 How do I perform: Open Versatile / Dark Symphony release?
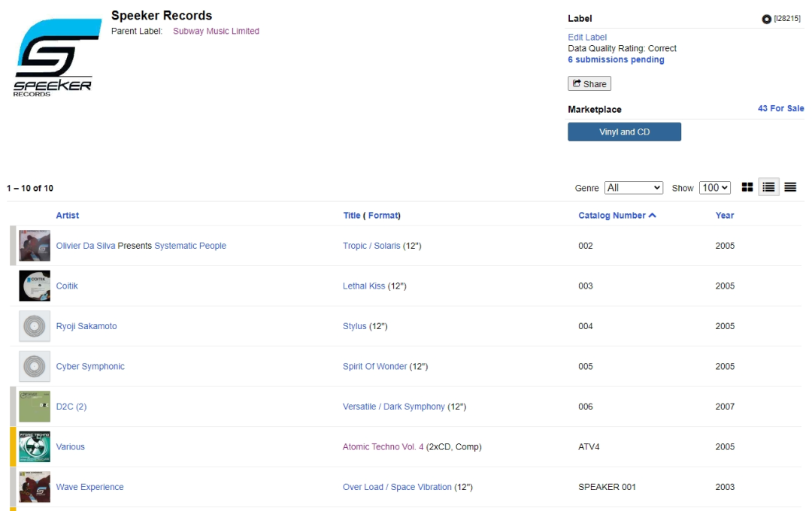(x=393, y=407)
